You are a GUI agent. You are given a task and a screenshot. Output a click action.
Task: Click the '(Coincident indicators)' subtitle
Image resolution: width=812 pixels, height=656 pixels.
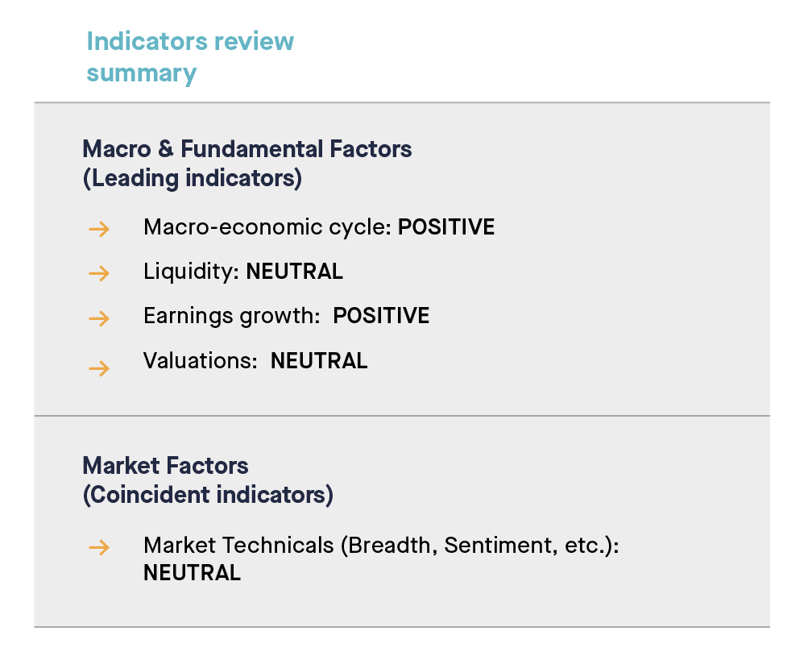pos(208,495)
